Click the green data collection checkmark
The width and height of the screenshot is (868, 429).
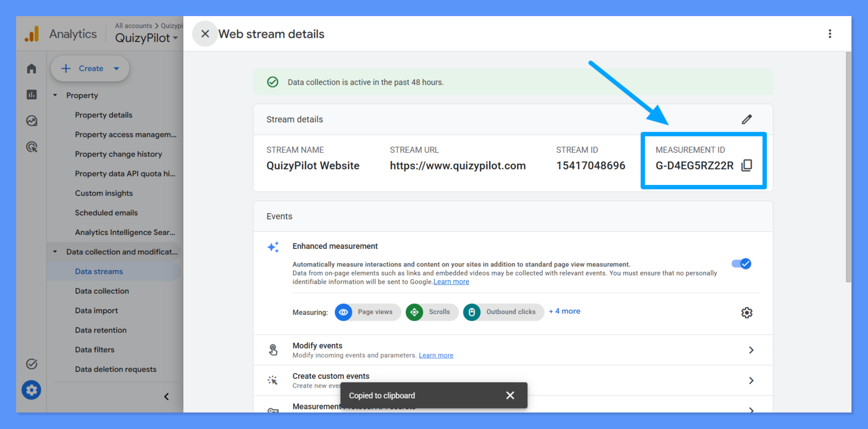(x=273, y=82)
